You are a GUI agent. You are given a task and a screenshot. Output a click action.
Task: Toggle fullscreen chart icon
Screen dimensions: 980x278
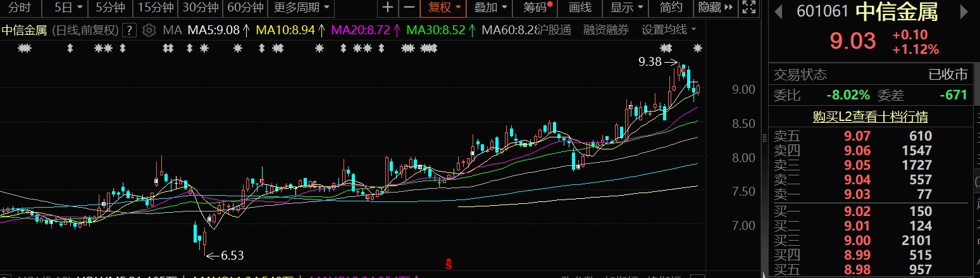click(748, 8)
